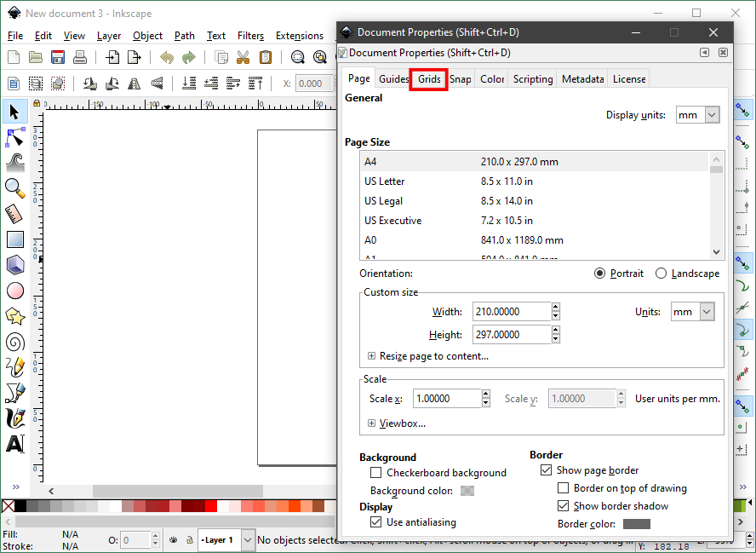Select the Rectangle tool

(15, 239)
